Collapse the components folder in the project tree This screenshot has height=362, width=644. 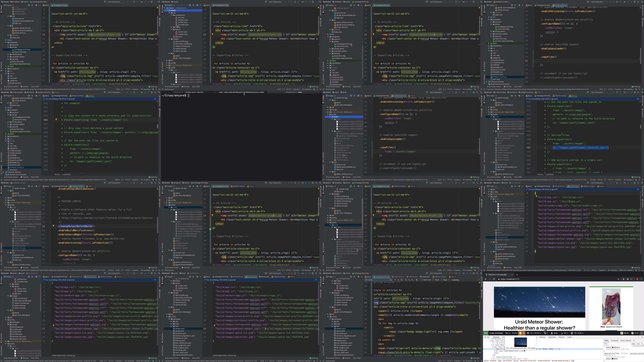click(x=171, y=15)
